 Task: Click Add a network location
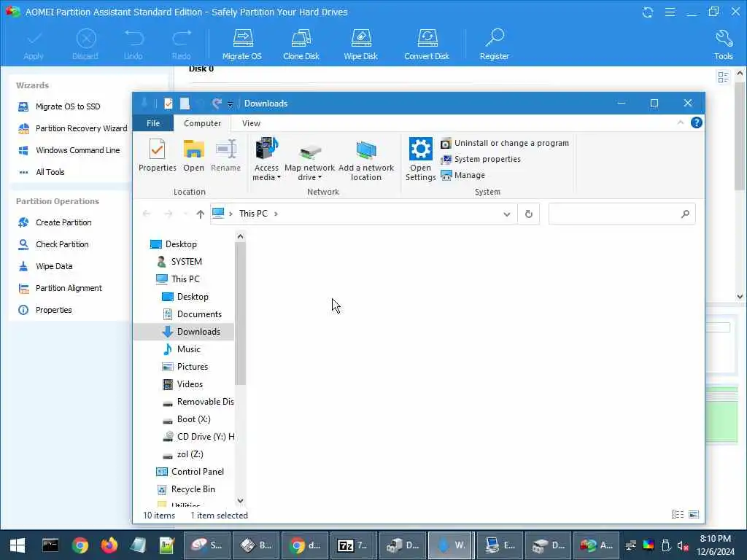(366, 160)
